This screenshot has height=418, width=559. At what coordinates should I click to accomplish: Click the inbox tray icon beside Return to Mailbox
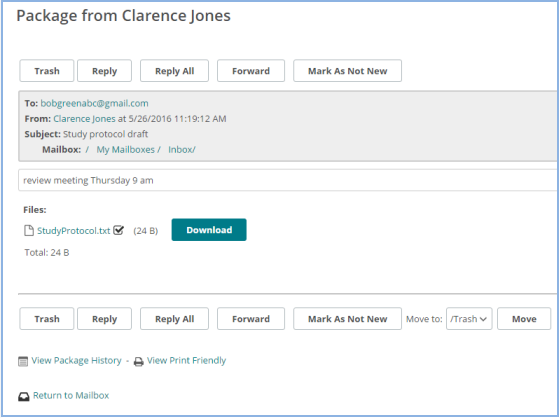[24, 397]
